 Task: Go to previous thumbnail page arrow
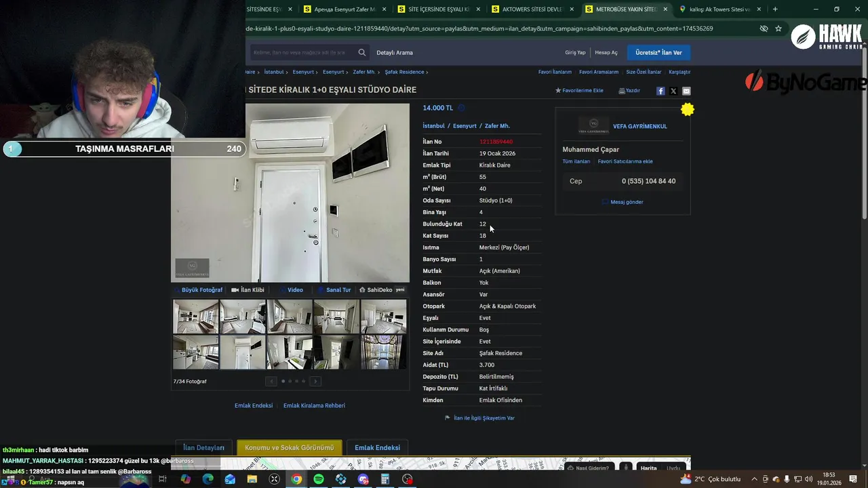[271, 381]
